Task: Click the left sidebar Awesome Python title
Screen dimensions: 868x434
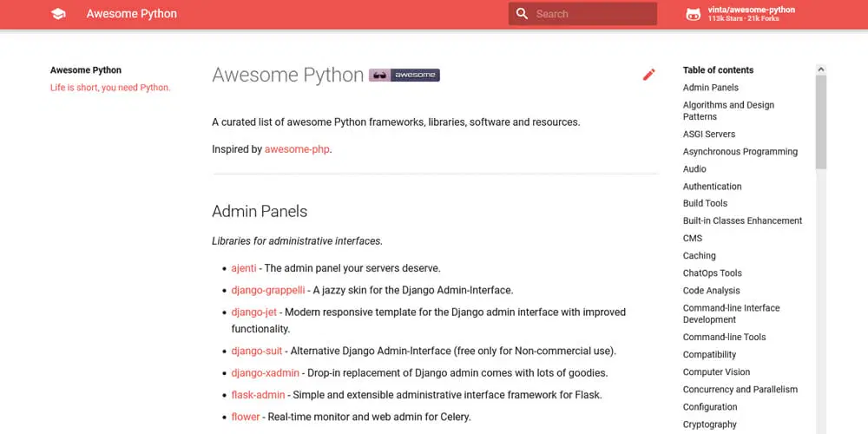Action: pyautogui.click(x=86, y=70)
